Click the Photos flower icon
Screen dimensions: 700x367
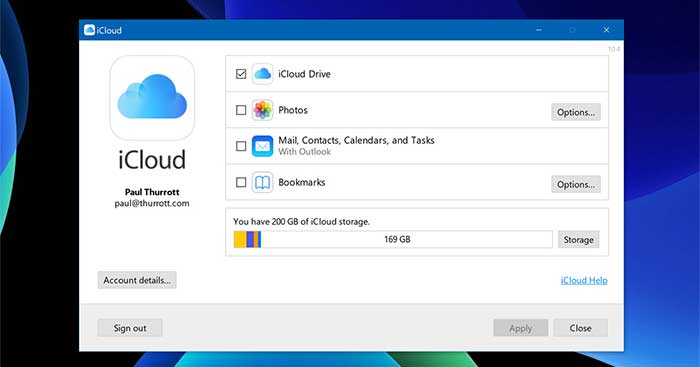click(262, 110)
